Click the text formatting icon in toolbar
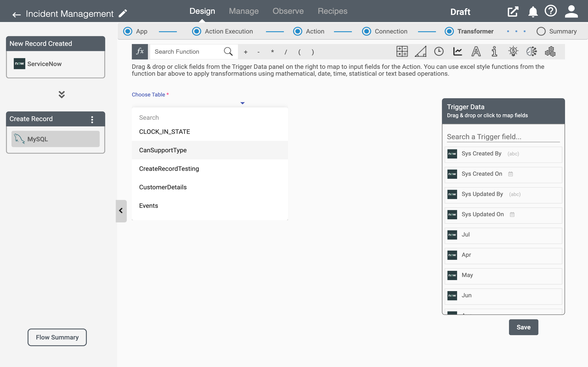 pyautogui.click(x=476, y=52)
